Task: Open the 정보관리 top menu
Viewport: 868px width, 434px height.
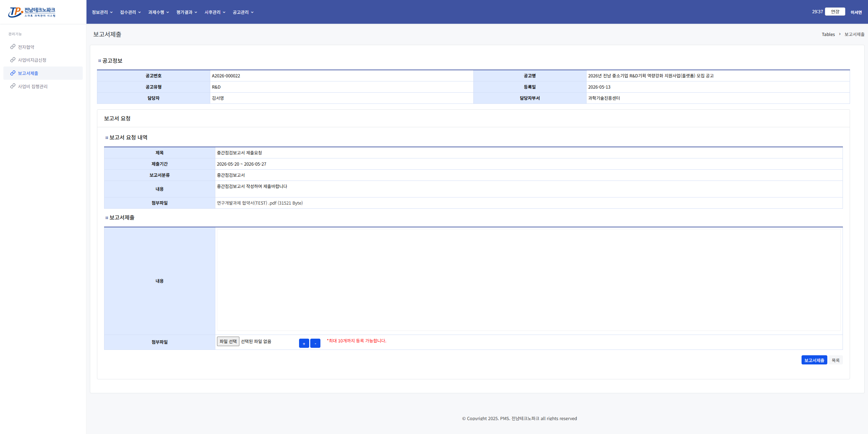Action: (x=102, y=12)
